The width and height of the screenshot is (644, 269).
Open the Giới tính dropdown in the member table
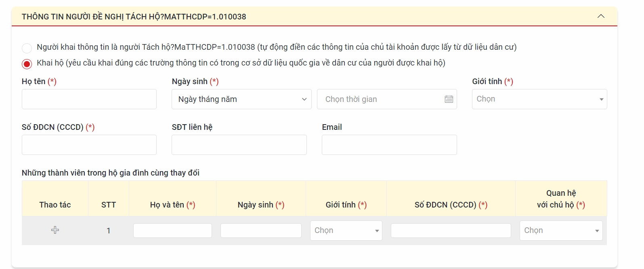coord(346,230)
